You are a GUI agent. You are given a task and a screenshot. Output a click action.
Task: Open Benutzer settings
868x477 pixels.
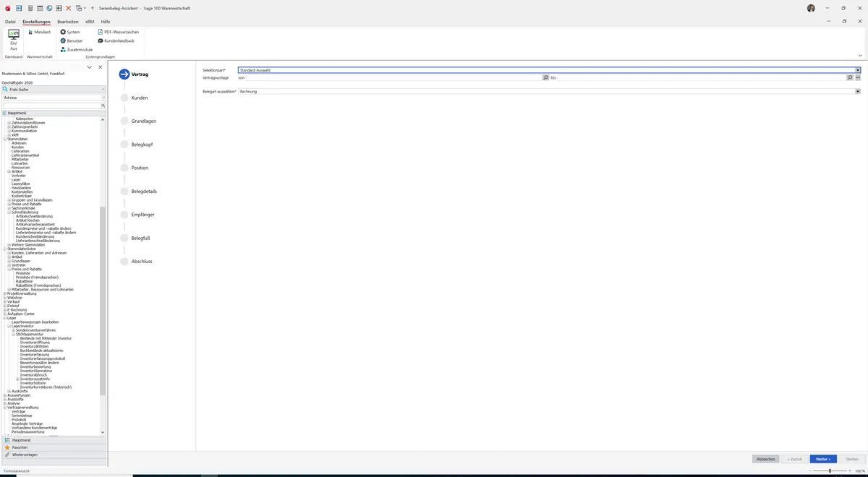(x=72, y=40)
